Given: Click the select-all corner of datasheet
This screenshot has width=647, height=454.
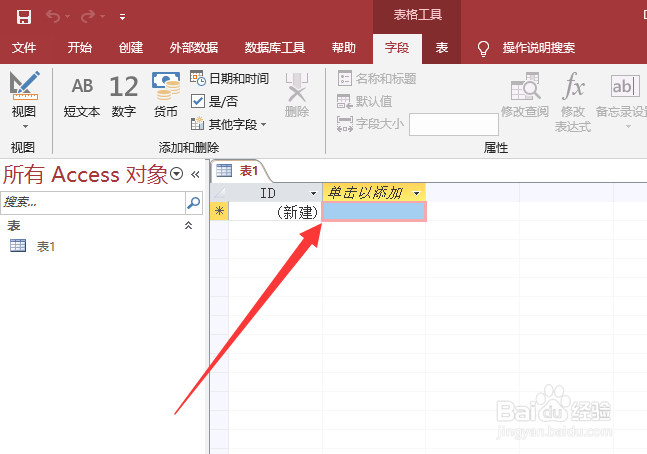Looking at the screenshot, I should pos(219,193).
